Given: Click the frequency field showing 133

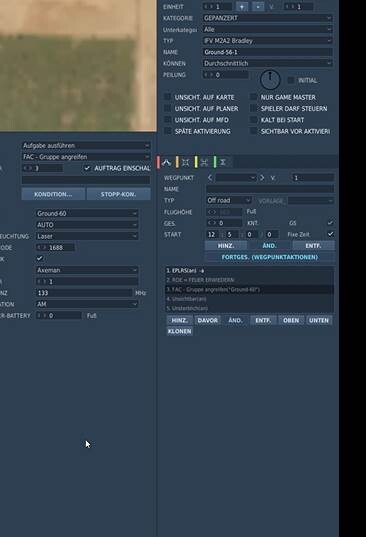Looking at the screenshot, I should (84, 292).
